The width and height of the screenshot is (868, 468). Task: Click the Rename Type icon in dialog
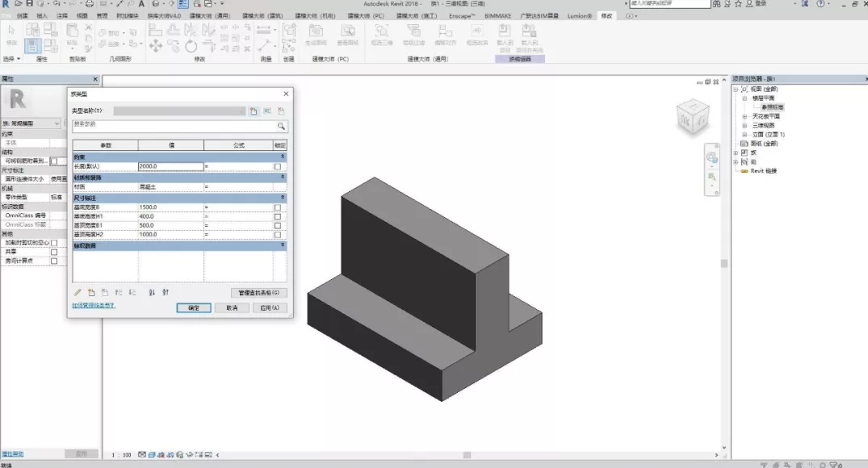[x=267, y=111]
